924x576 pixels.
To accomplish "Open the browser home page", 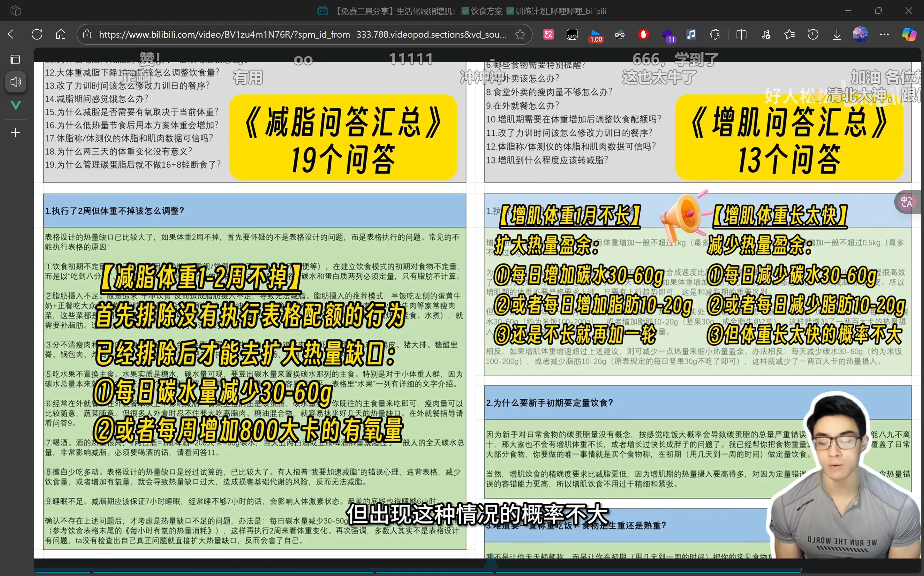I will pyautogui.click(x=61, y=35).
